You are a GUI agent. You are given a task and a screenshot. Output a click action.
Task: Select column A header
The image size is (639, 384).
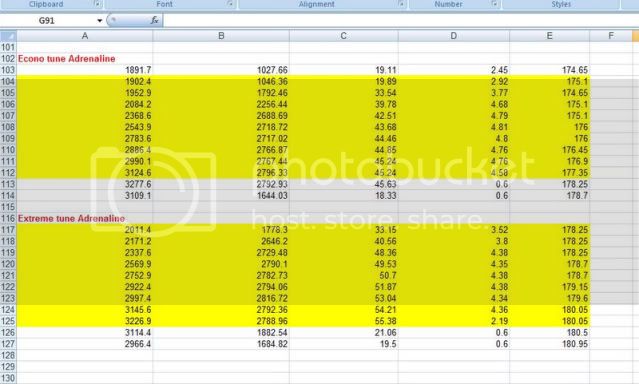(85, 36)
